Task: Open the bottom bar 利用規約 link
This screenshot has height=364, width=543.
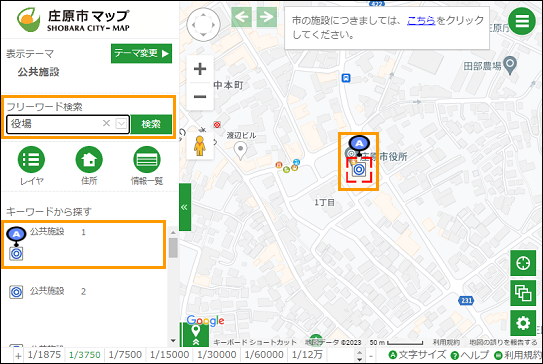Action: (518, 355)
